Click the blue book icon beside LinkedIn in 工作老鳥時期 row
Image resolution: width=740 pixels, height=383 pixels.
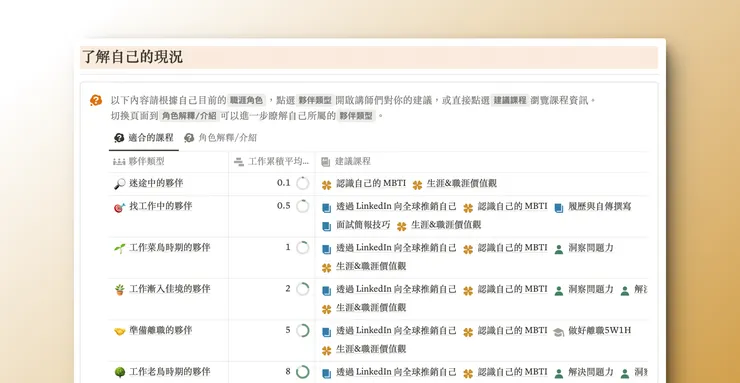(x=327, y=374)
